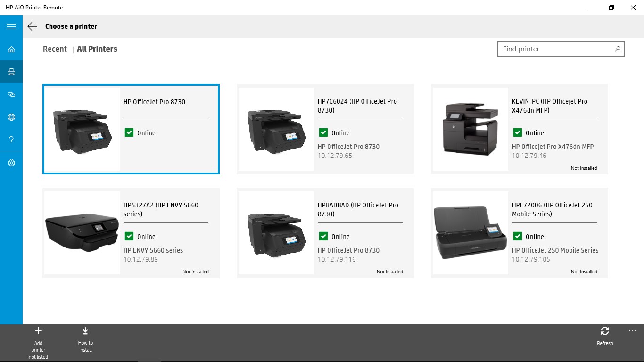
Task: Click the HP OfficeJet 250 Mobile Series model line
Action: (x=555, y=250)
